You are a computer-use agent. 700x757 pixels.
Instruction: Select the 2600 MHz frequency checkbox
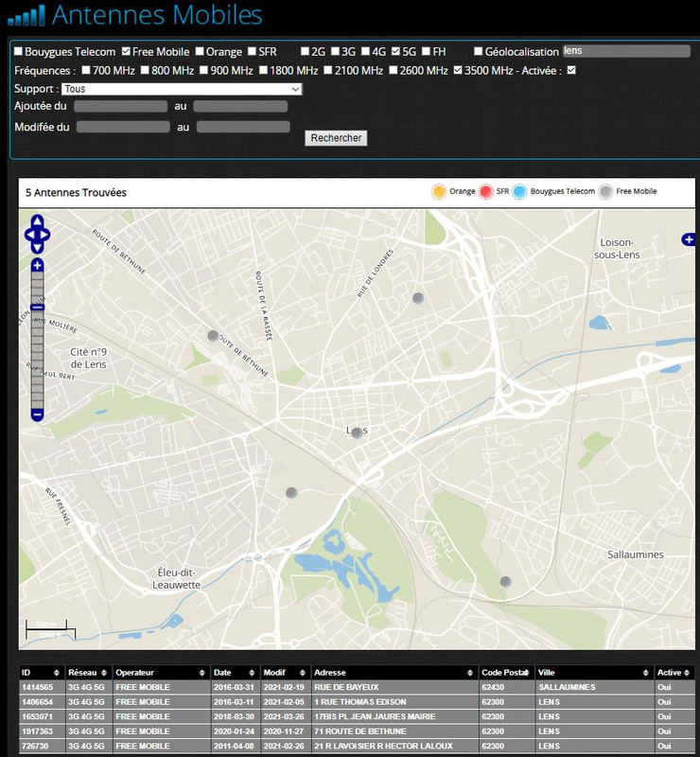click(394, 70)
